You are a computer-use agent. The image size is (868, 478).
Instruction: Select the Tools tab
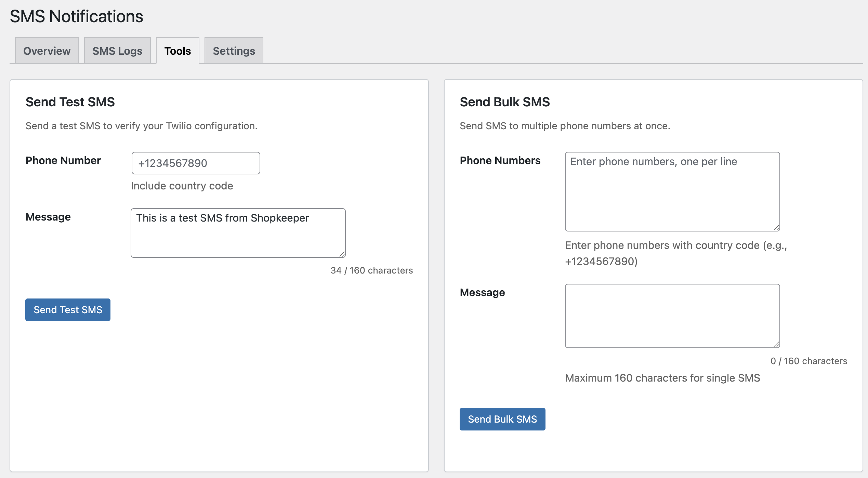click(177, 51)
